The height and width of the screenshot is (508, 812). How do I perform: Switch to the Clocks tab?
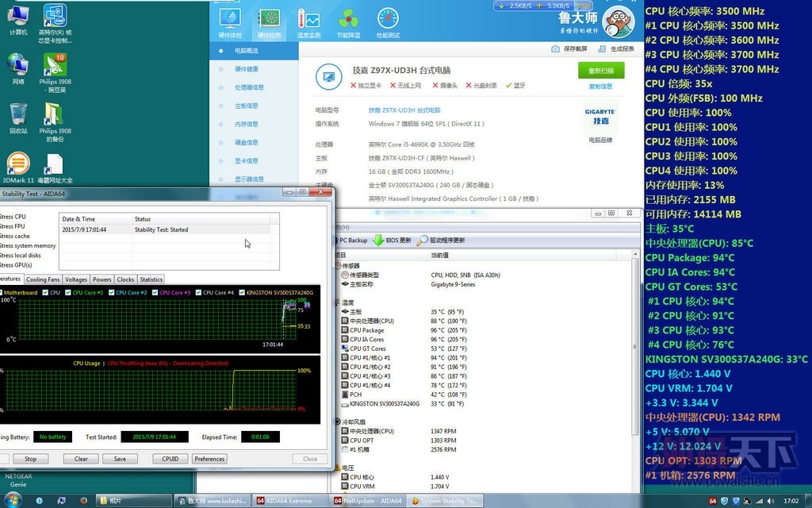(x=125, y=279)
